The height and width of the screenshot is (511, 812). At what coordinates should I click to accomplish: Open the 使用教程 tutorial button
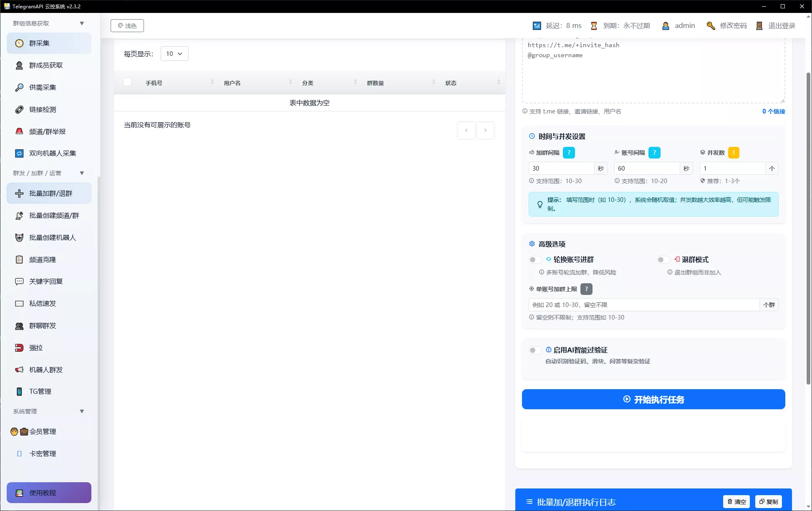click(49, 493)
